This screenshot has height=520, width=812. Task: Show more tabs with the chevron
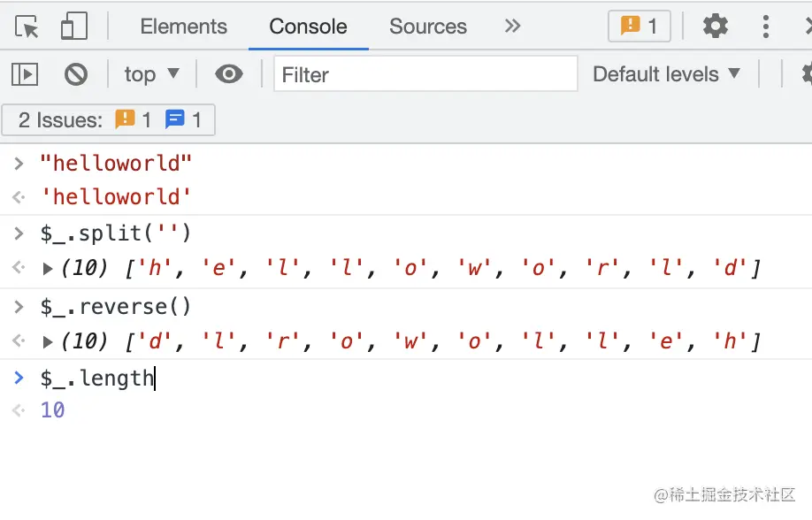tap(513, 27)
